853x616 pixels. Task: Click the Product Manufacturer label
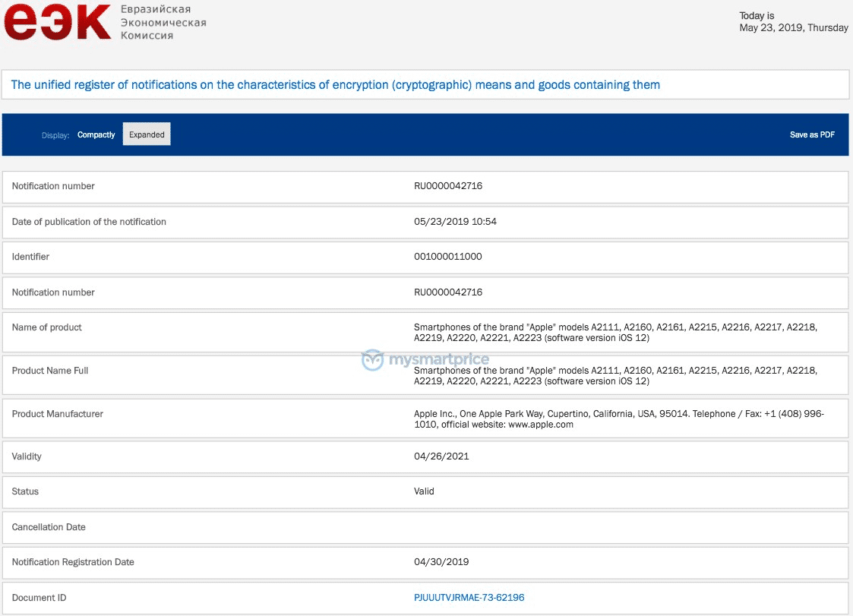coord(57,414)
